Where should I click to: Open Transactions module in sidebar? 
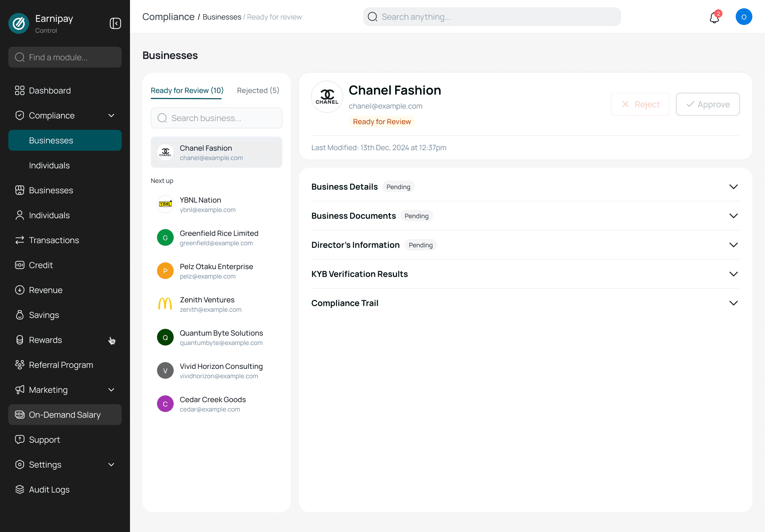pos(54,240)
